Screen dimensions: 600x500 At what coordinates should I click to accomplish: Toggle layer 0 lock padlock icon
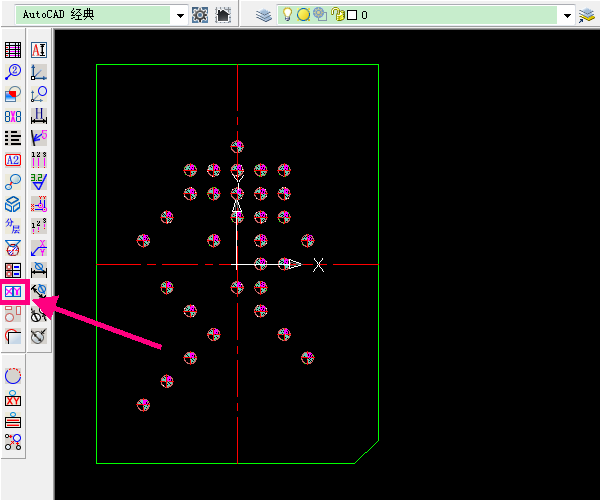338,15
